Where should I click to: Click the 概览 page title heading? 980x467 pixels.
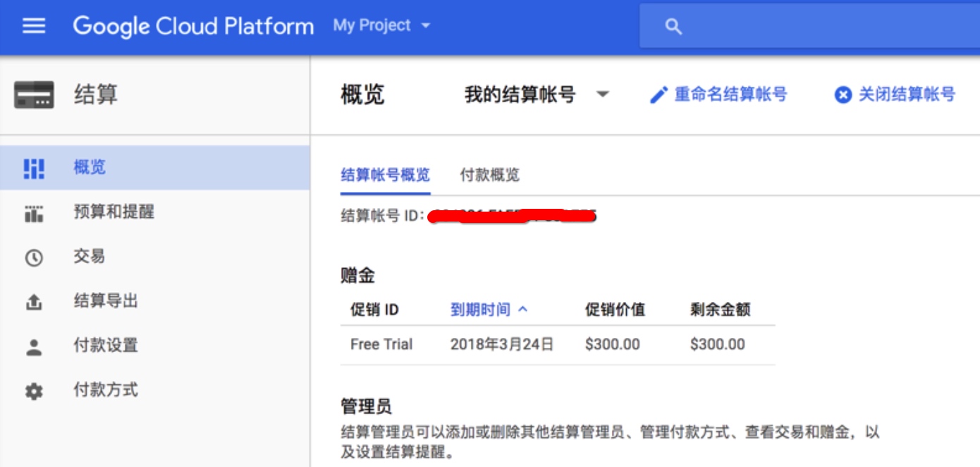tap(363, 95)
